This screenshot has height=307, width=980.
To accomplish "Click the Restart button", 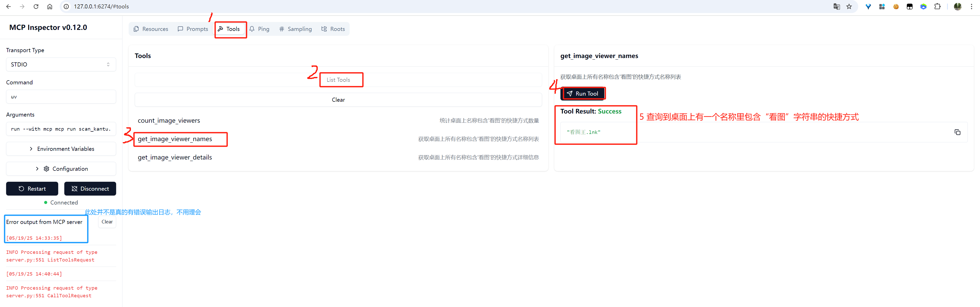I will tap(32, 189).
